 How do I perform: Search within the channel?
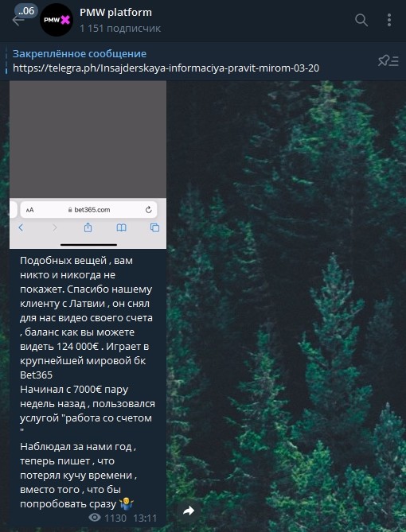[x=361, y=20]
